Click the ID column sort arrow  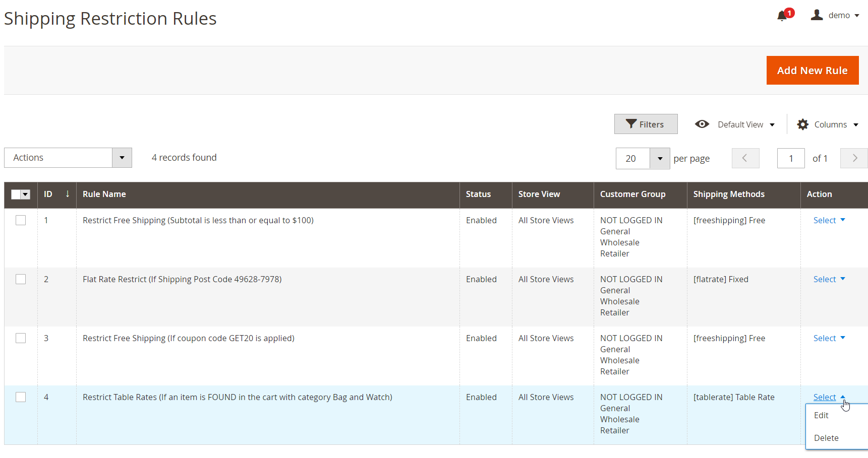click(x=67, y=194)
